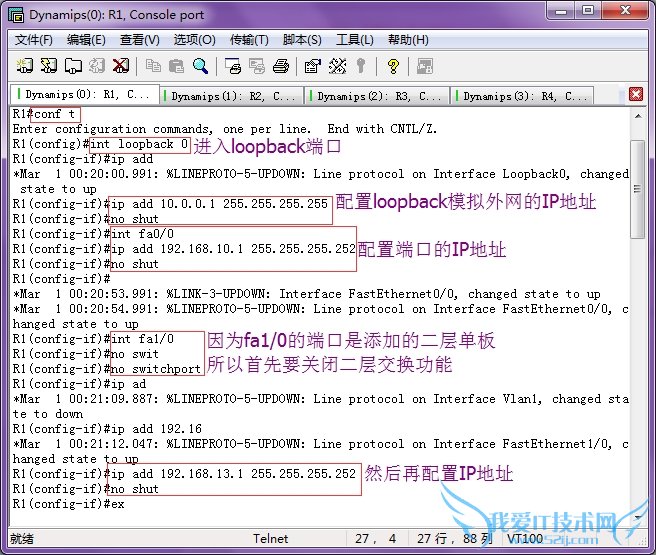
Task: Open the 编辑(E) menu
Action: coord(86,40)
